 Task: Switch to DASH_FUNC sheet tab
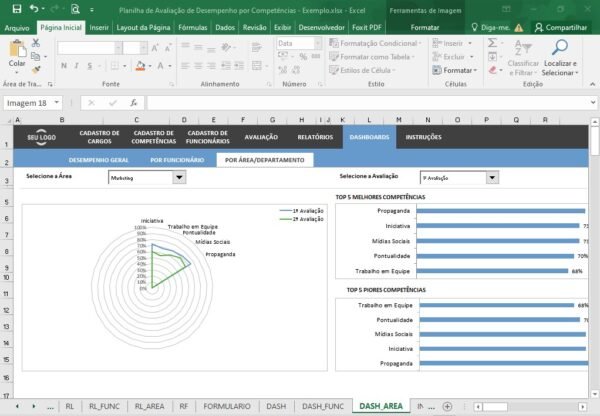[323, 406]
